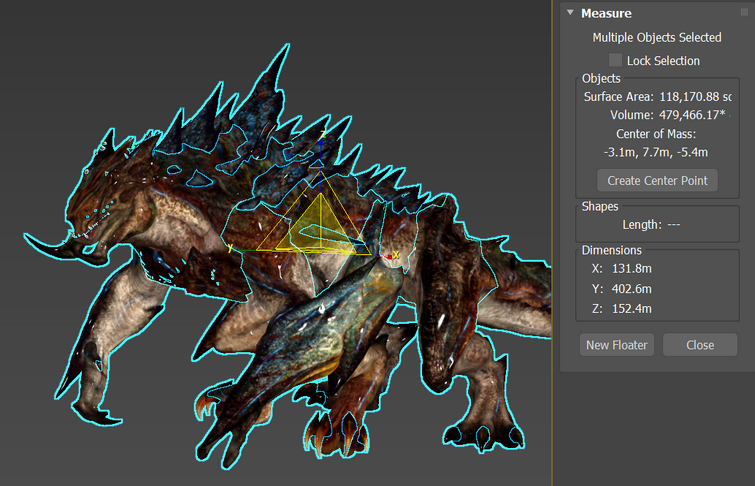Select the Multiple Objects Selected label
The width and height of the screenshot is (755, 486).
(x=657, y=38)
